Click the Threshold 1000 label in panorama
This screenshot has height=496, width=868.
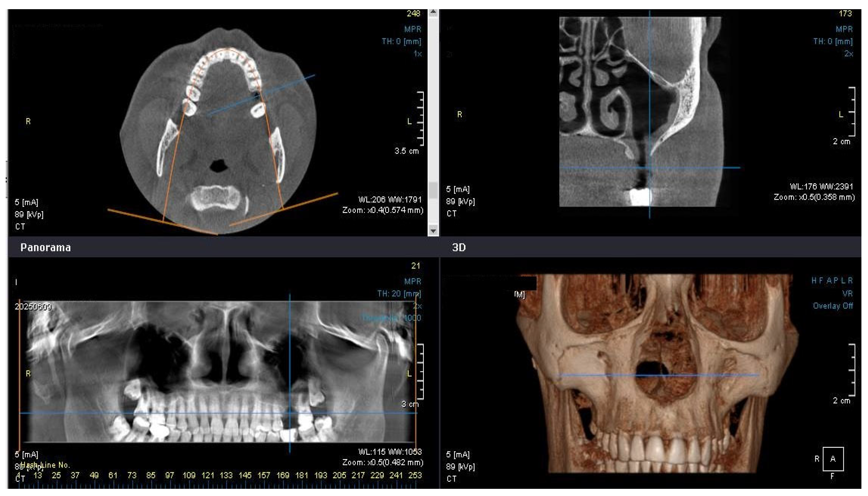pyautogui.click(x=391, y=318)
